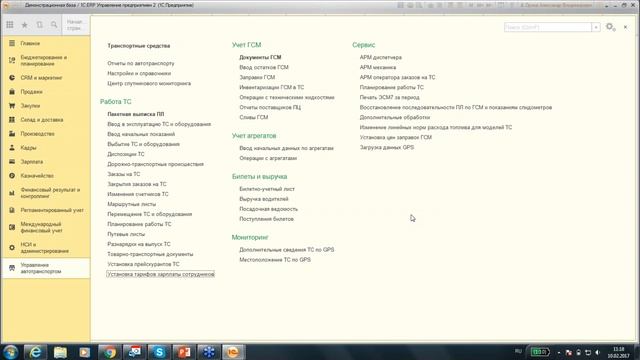Open Заправки ГСМ

pyautogui.click(x=257, y=77)
